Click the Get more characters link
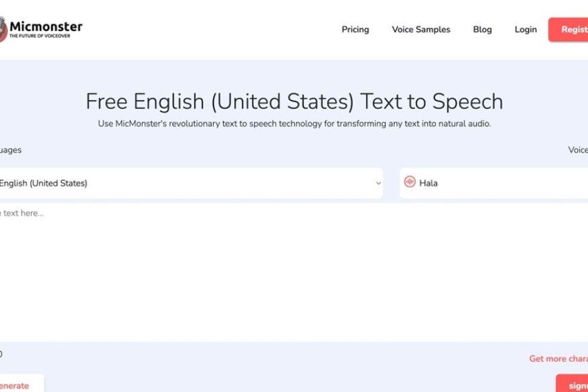The image size is (588, 392). 558,359
